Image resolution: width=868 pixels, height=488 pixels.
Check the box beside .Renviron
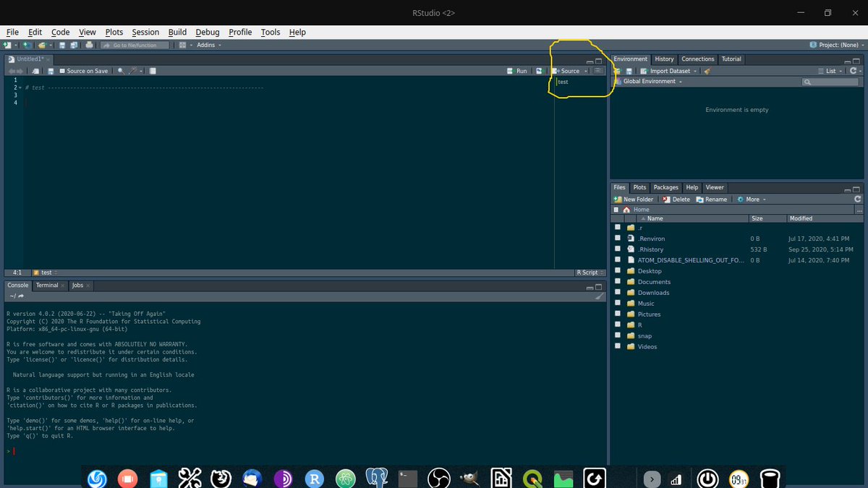pyautogui.click(x=618, y=238)
